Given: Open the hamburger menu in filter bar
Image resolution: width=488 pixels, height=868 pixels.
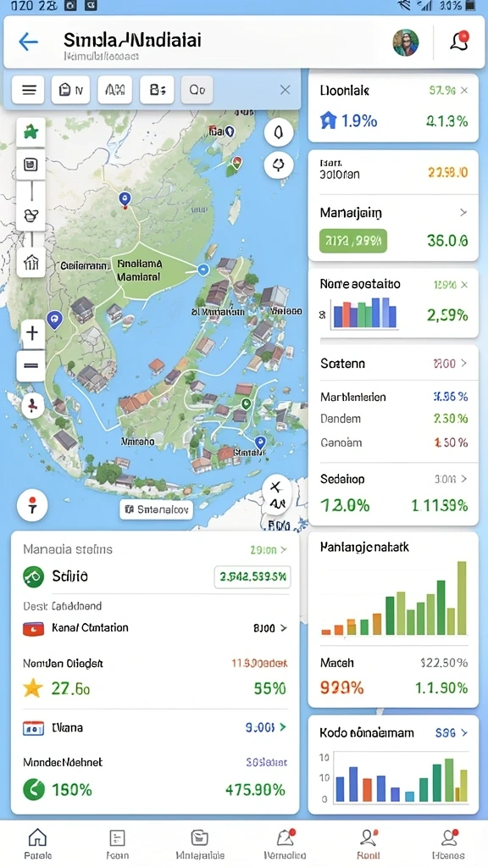Looking at the screenshot, I should coord(28,90).
